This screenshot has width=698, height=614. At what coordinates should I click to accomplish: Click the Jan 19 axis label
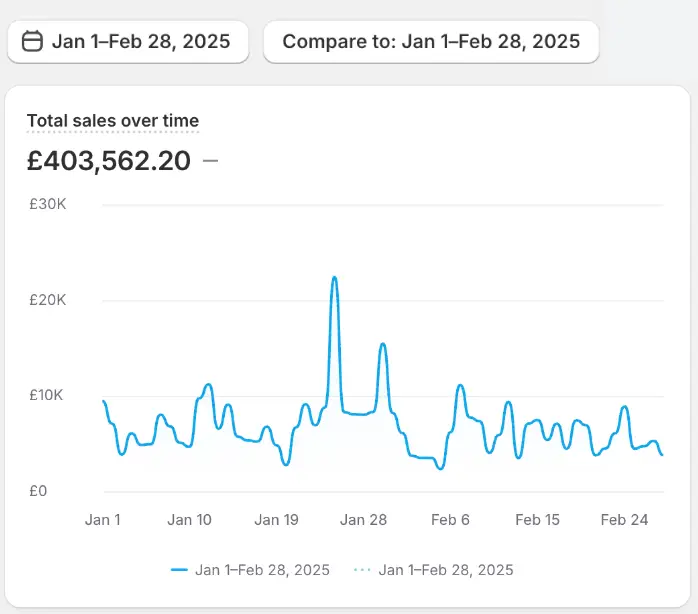point(277,519)
